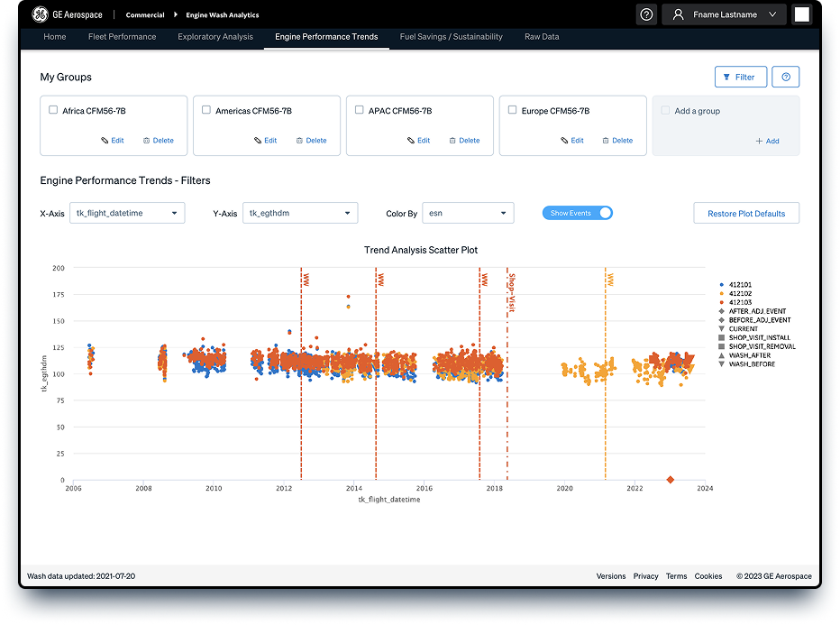This screenshot has height=625, width=840.
Task: Click Restore Plot Defaults button
Action: click(x=746, y=214)
